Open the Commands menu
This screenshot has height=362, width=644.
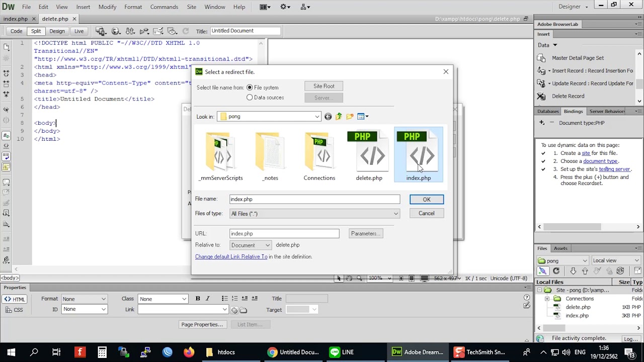164,7
